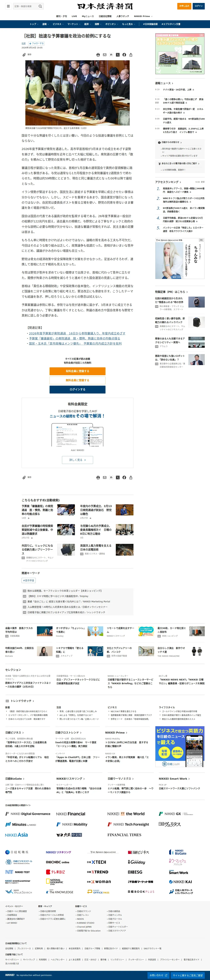Click the orange お申し込み button
The width and height of the screenshot is (210, 980).
tap(184, 6)
